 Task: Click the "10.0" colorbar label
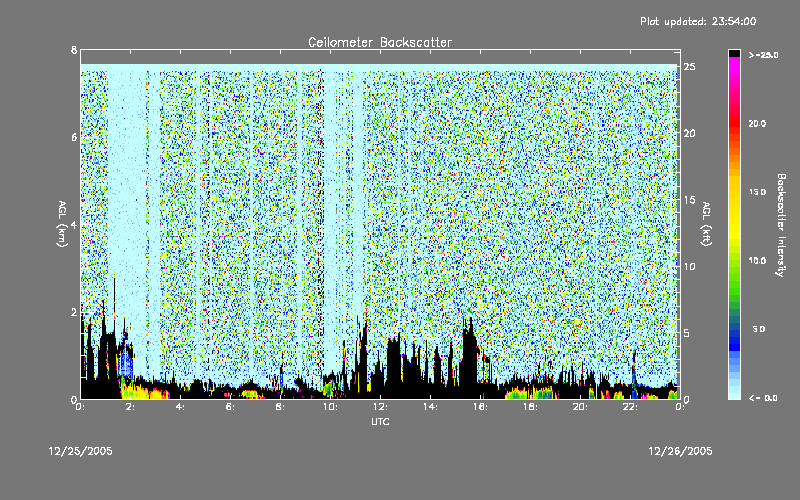point(757,260)
